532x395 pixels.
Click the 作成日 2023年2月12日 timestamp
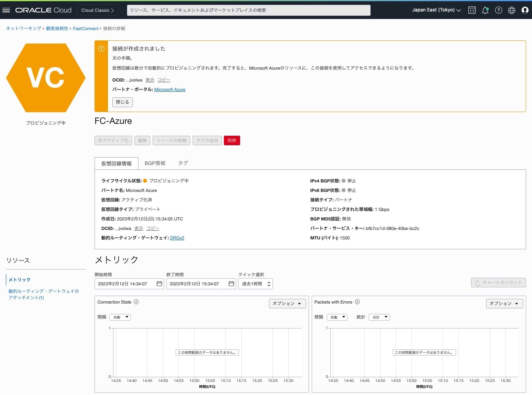[x=150, y=219]
